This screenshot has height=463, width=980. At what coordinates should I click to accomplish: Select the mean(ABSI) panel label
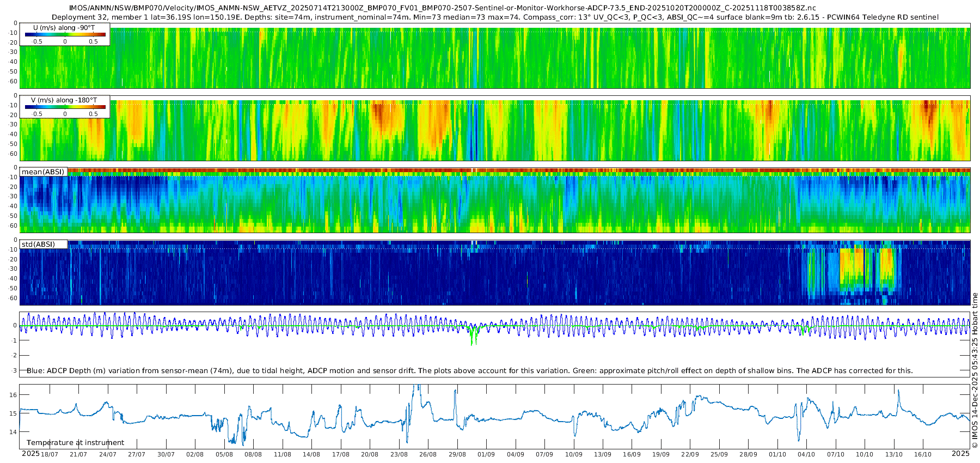coord(43,172)
